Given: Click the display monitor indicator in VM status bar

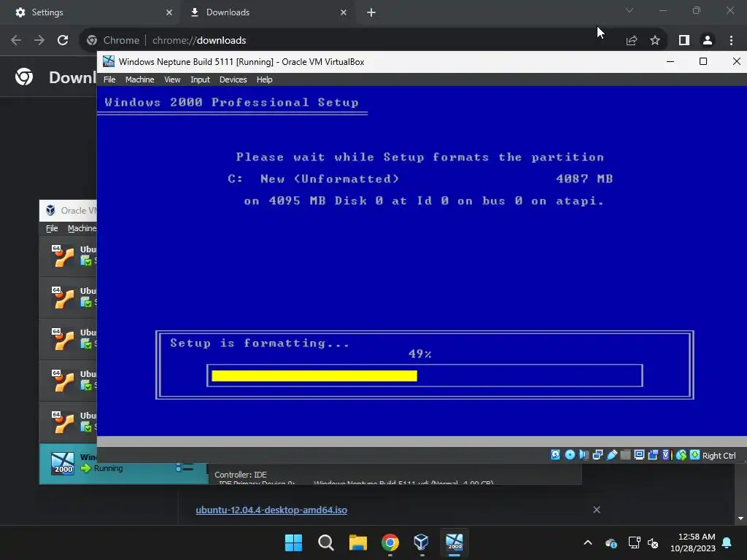Looking at the screenshot, I should [x=639, y=455].
